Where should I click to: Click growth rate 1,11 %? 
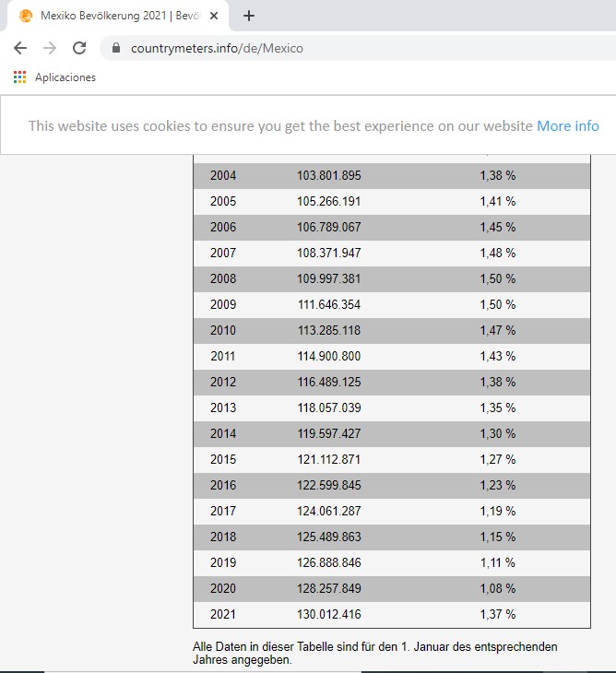coord(498,562)
